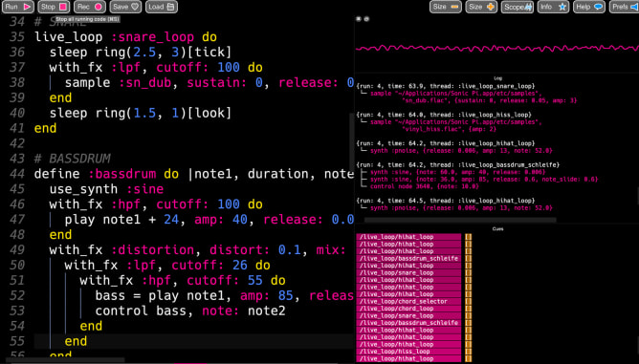Select the /live_loop/chord_selector cue
Screen dimensions: 639x364
pyautogui.click(x=408, y=301)
